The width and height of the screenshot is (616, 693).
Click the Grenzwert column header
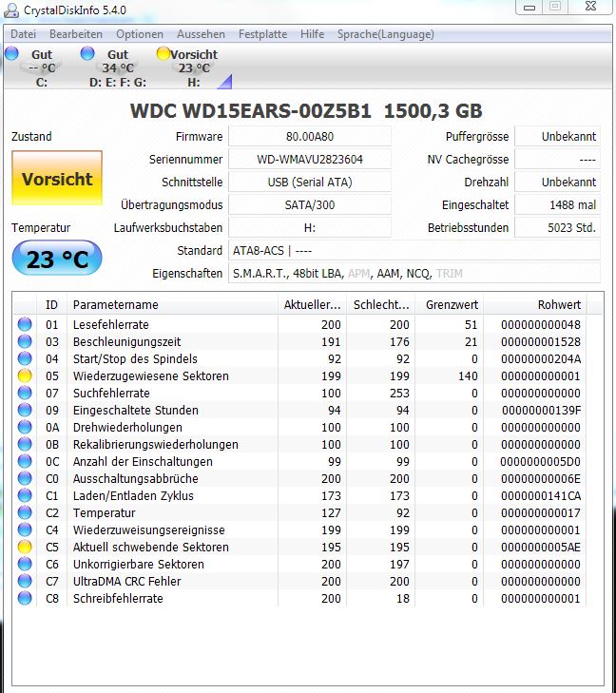[x=450, y=304]
